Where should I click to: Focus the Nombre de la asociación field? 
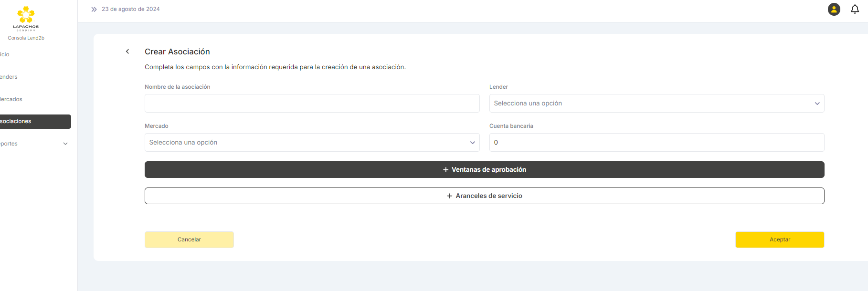click(x=312, y=104)
